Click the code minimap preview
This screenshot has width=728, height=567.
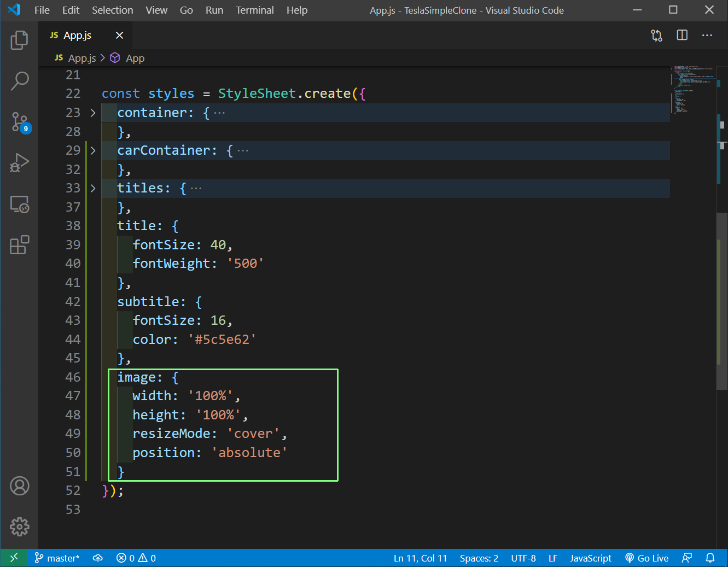click(x=692, y=90)
